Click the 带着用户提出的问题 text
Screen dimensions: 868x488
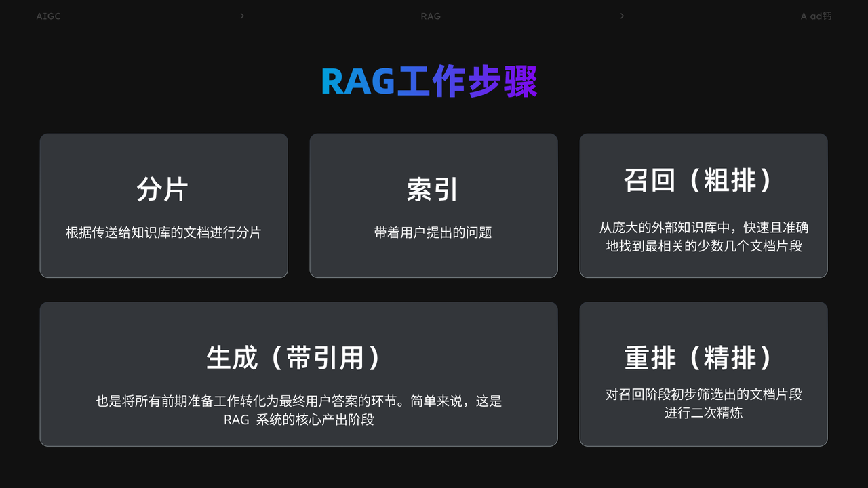(x=433, y=232)
